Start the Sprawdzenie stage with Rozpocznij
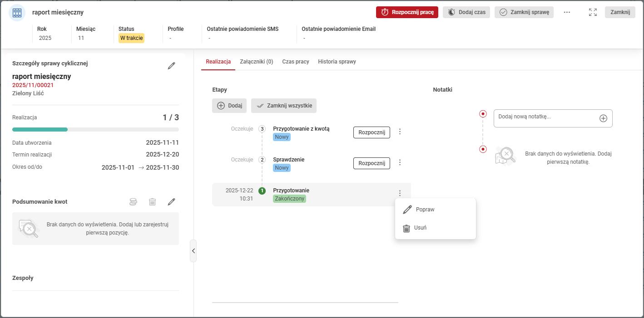 (x=372, y=163)
